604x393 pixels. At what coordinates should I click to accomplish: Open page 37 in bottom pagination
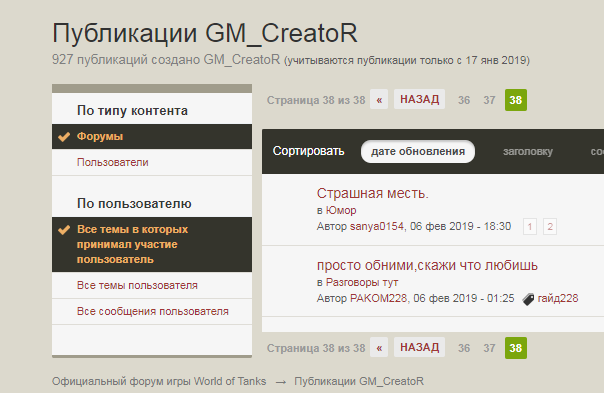[x=489, y=348]
